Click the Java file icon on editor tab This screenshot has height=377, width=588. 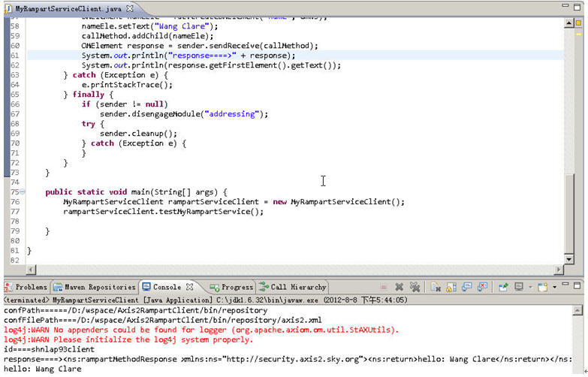[x=8, y=8]
